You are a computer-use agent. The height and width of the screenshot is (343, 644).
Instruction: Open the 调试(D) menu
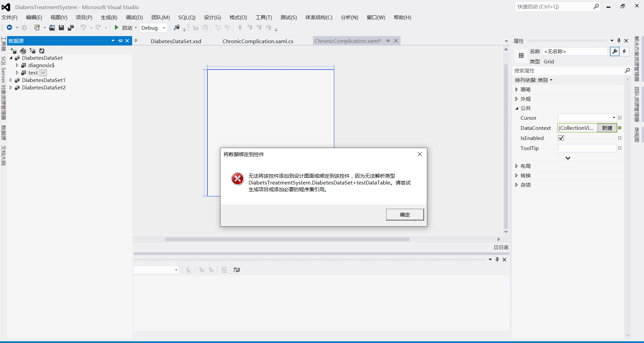(134, 17)
